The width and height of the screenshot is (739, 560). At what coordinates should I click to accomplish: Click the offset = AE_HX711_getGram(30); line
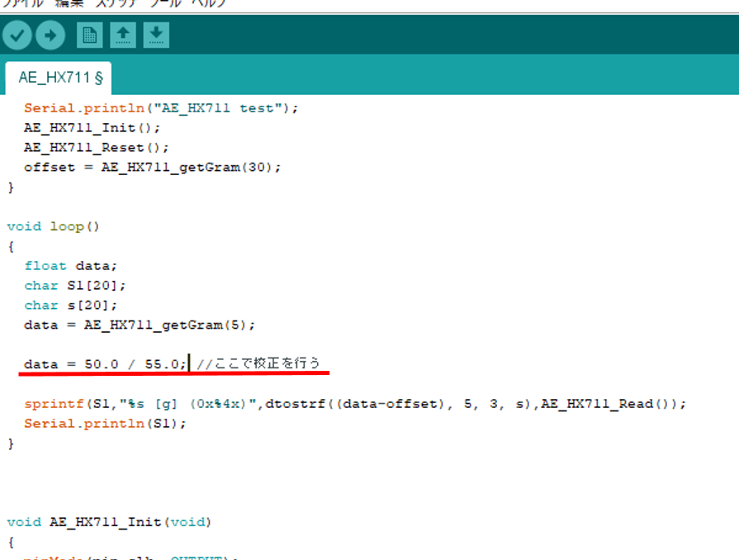[x=153, y=168]
